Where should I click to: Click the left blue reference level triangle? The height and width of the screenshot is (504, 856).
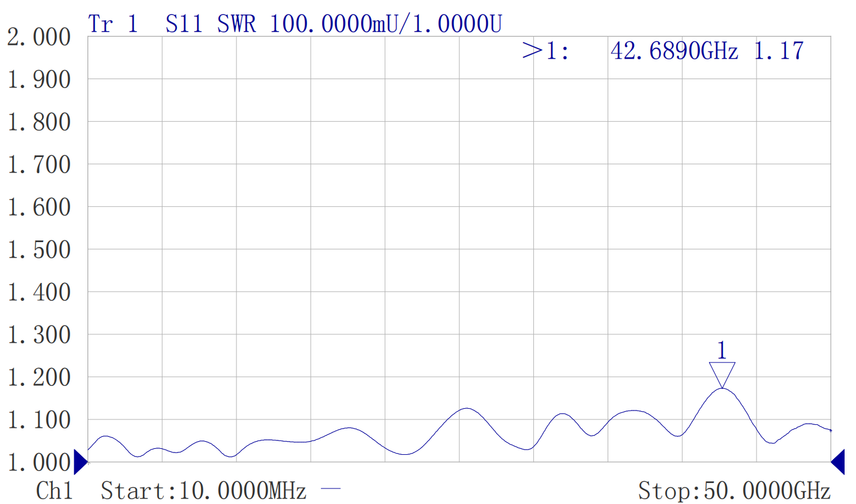(80, 461)
